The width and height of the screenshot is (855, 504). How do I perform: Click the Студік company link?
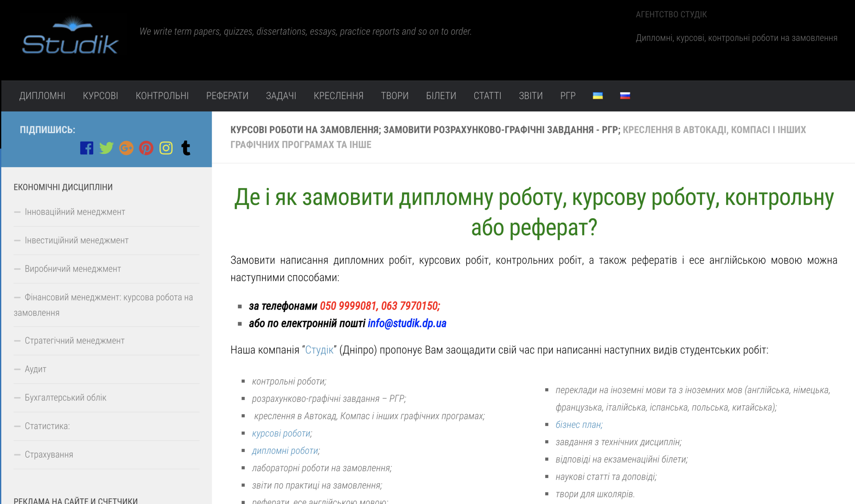click(x=319, y=350)
